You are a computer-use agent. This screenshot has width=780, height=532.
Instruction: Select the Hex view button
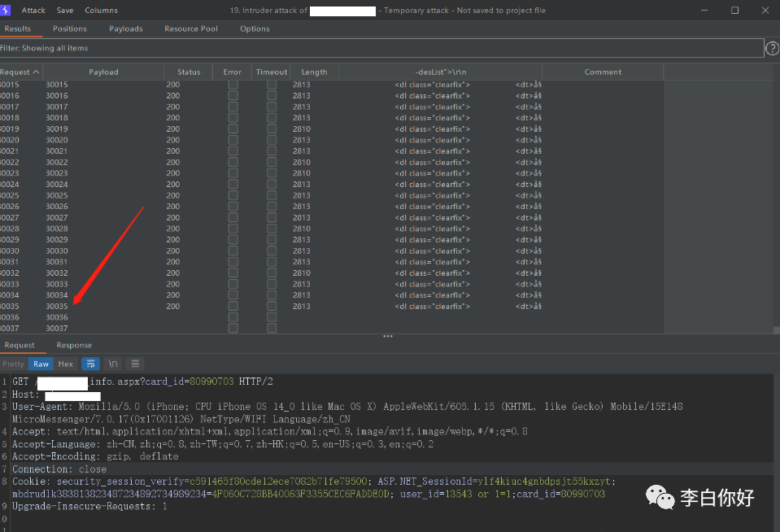(x=66, y=364)
